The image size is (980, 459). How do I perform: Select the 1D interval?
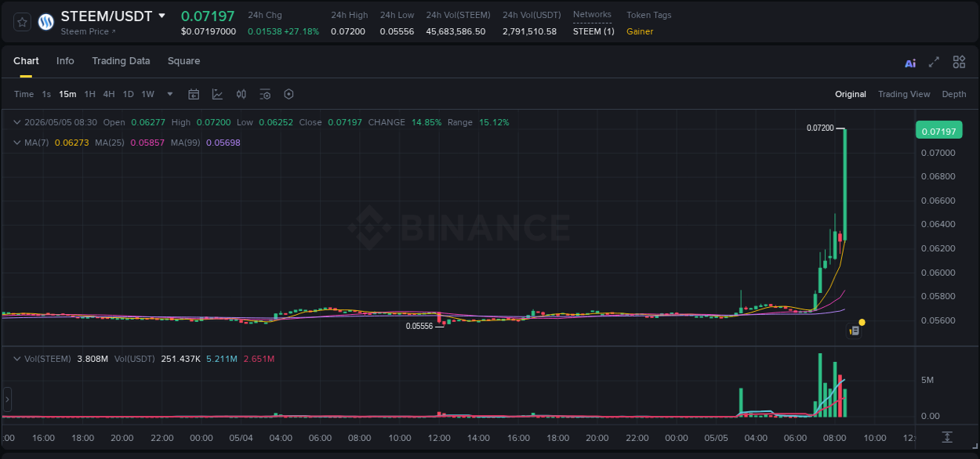(x=128, y=94)
